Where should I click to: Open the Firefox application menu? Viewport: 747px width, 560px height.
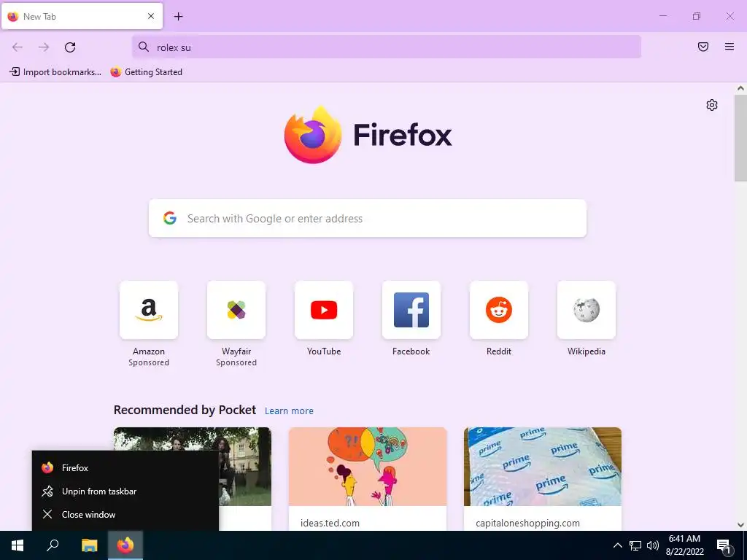click(729, 47)
